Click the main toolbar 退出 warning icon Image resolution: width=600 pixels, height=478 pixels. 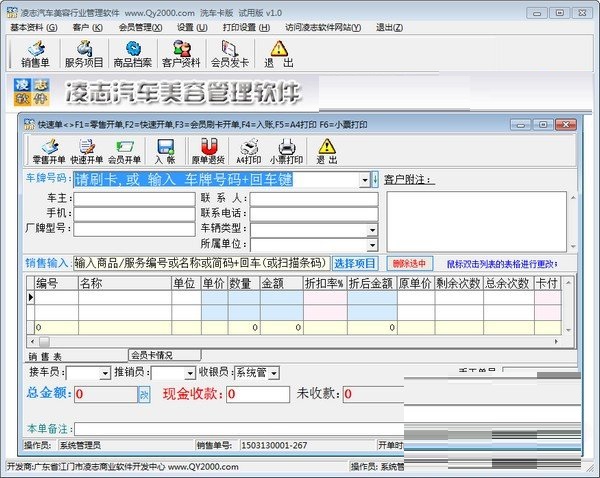pyautogui.click(x=279, y=54)
